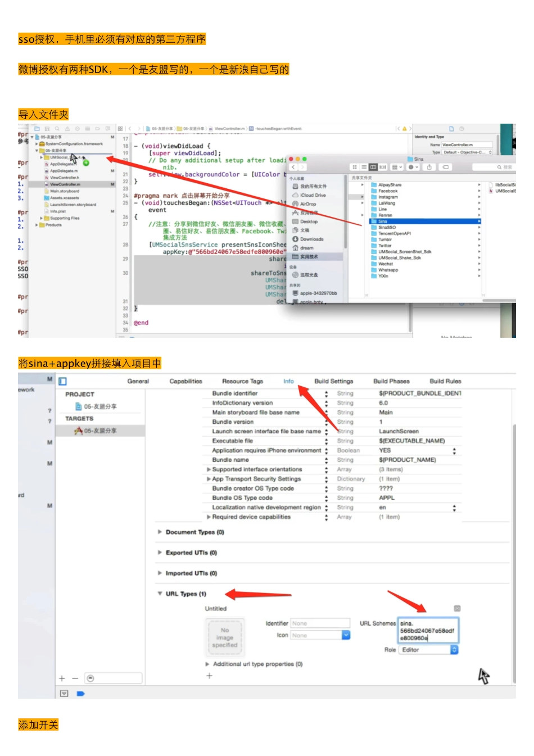Open the Icon combo box dropdown
This screenshot has width=534, height=756.
tap(346, 635)
